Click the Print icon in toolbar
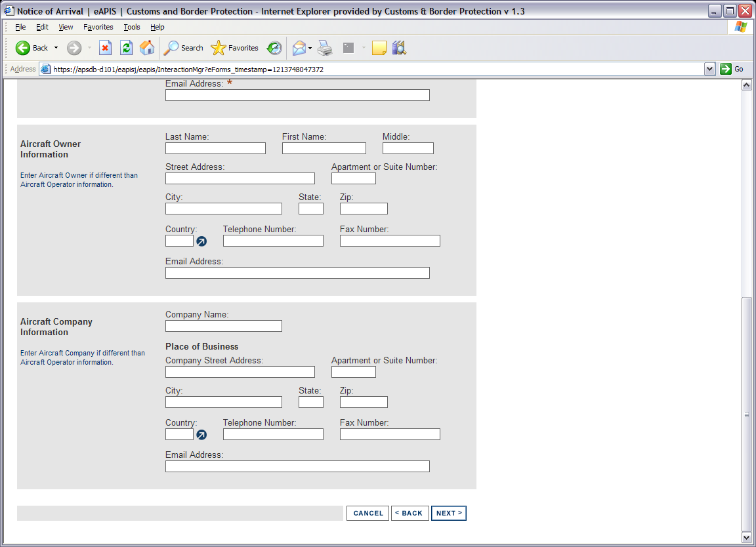This screenshot has width=756, height=547. pyautogui.click(x=325, y=48)
